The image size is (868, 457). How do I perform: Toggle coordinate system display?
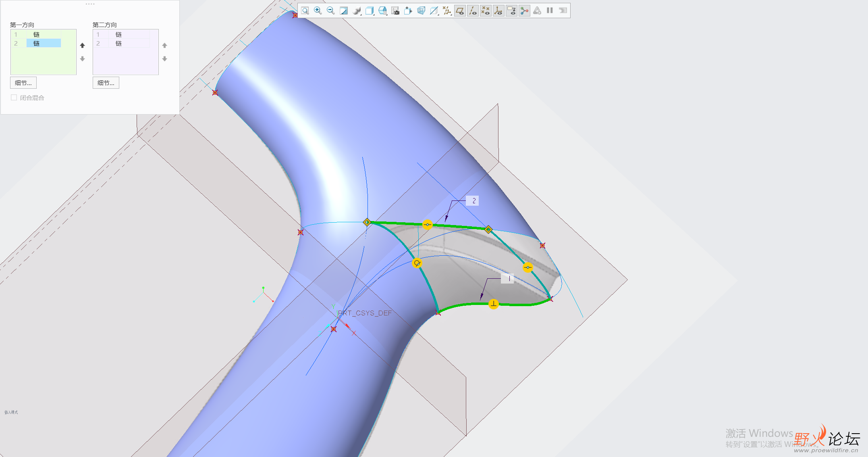point(498,11)
